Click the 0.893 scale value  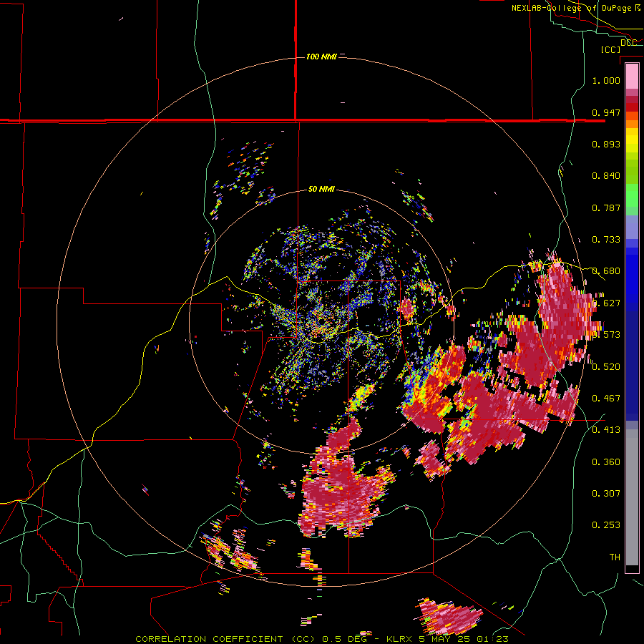pos(606,144)
